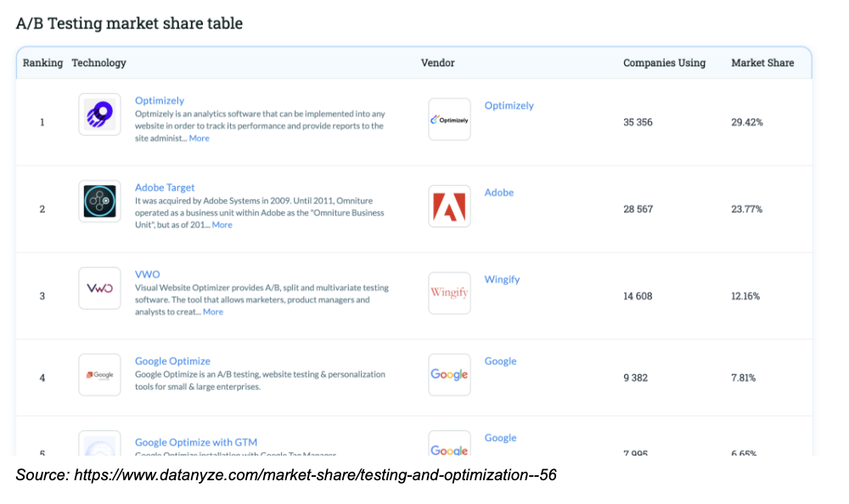Click the Google Optimize description text
The height and width of the screenshot is (504, 849).
(x=260, y=381)
